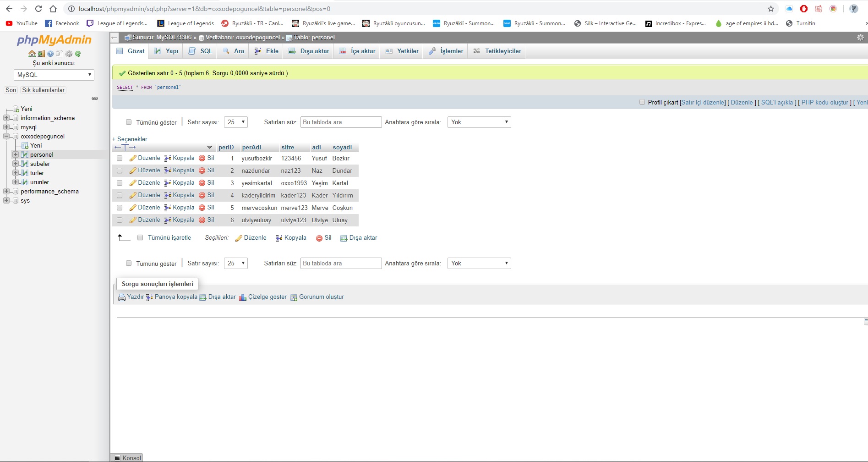
Task: Open the top Satır sayısı dropdown
Action: tap(235, 122)
